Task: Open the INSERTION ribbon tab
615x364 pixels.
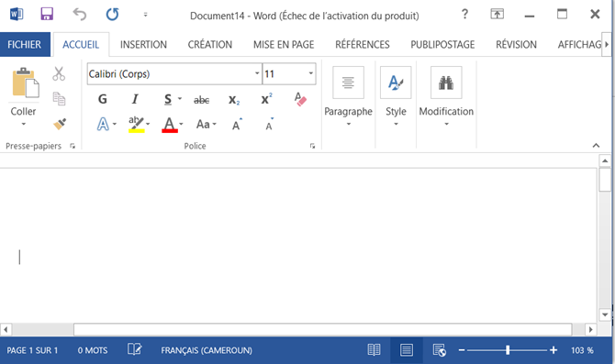Action: pyautogui.click(x=143, y=45)
